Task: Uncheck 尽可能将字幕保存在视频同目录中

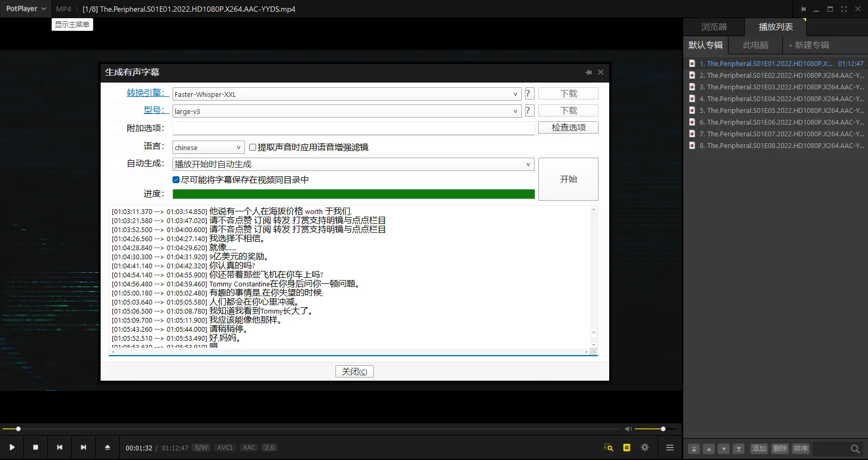Action: tap(176, 180)
